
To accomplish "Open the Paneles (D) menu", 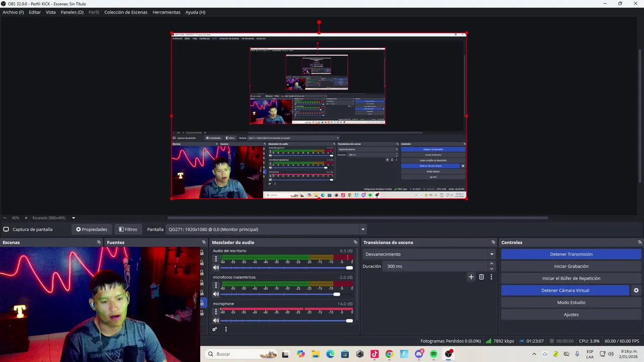I will click(x=72, y=12).
